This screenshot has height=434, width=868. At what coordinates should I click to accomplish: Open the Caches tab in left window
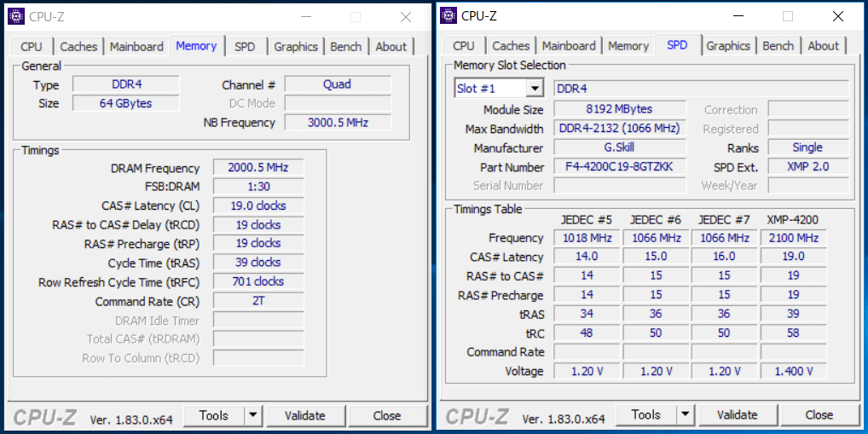[78, 47]
